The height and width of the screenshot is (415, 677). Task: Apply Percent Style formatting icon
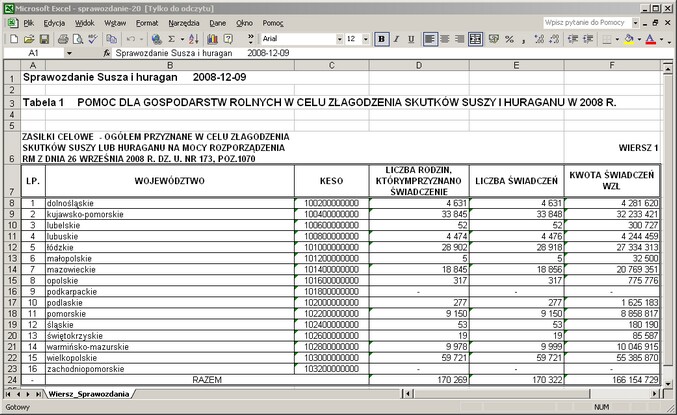(509, 39)
